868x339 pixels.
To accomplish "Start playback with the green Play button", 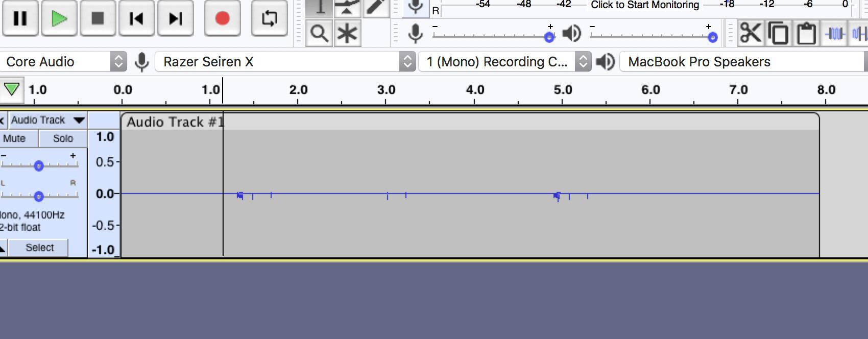I will click(59, 18).
